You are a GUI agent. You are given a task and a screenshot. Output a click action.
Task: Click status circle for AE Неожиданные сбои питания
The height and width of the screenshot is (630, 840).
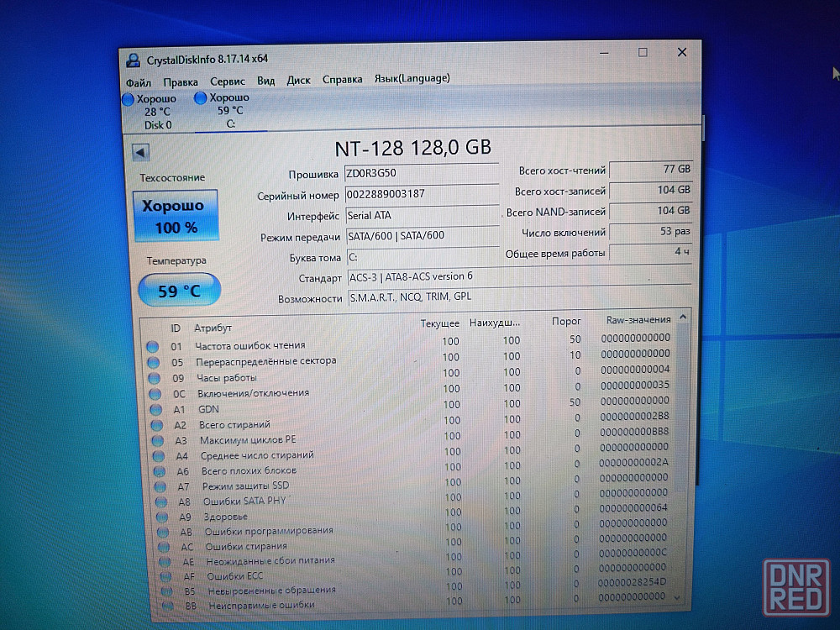coord(165,562)
